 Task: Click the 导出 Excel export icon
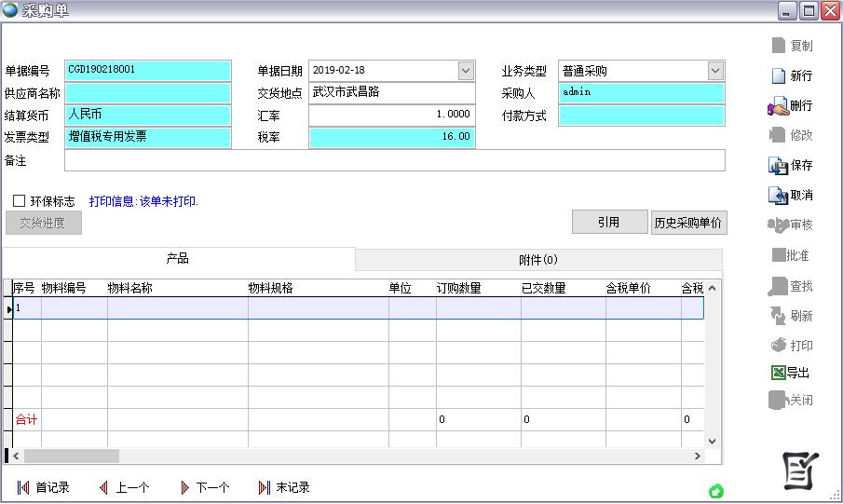pos(778,373)
